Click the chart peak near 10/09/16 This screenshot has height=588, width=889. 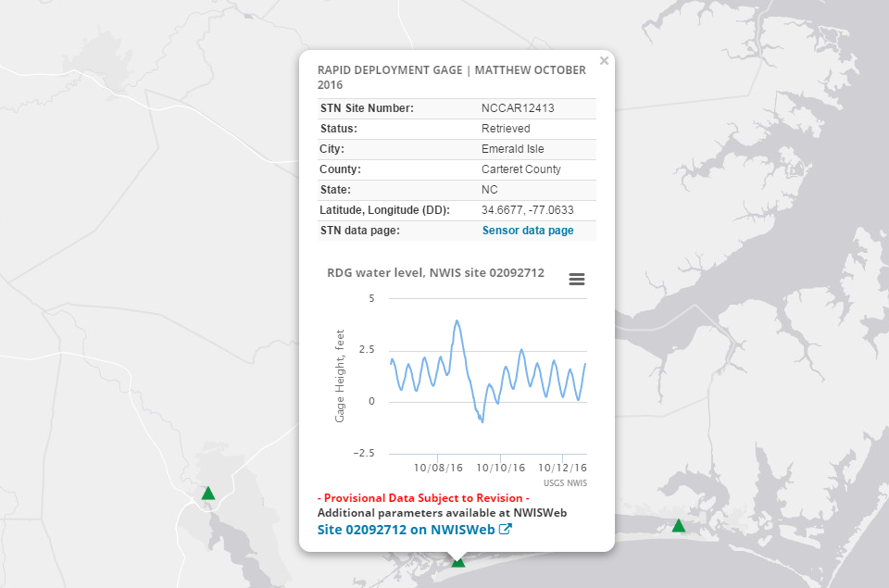coord(456,321)
